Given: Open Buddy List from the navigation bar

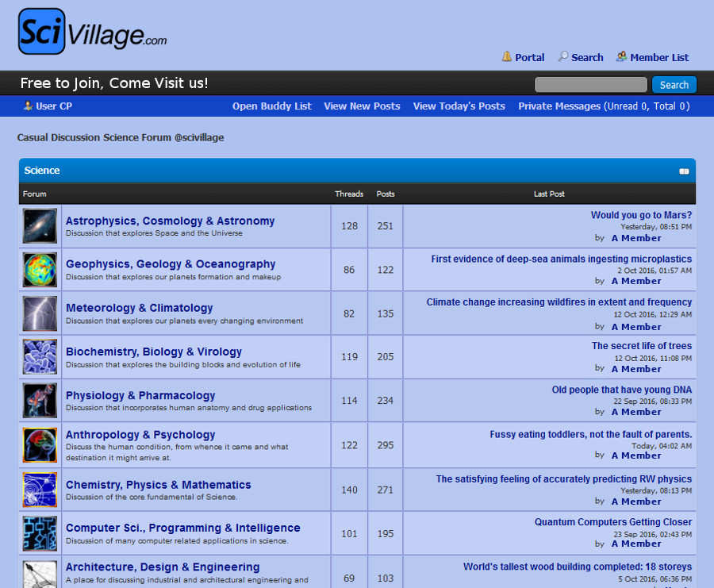Looking at the screenshot, I should coord(272,106).
